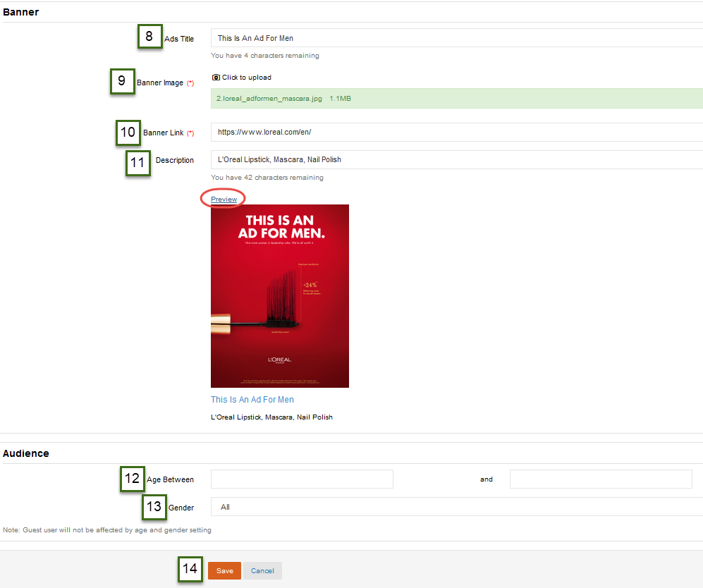Click the 'Click to upload' link
Screen dimensions: 703x588
(247, 78)
